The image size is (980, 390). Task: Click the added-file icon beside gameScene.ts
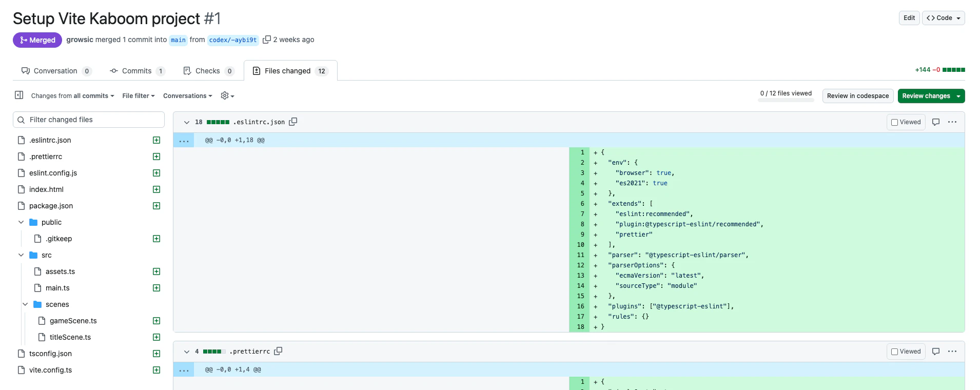(x=156, y=321)
